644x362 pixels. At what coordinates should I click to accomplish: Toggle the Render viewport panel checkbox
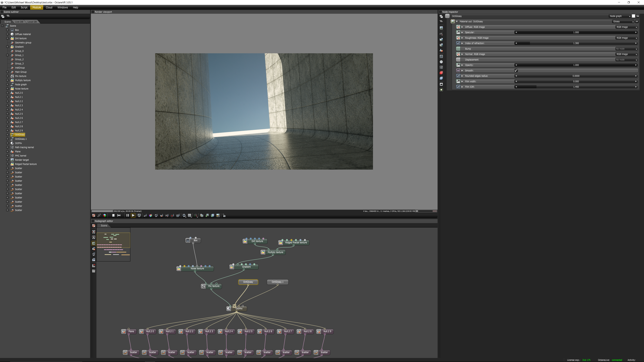tap(93, 12)
